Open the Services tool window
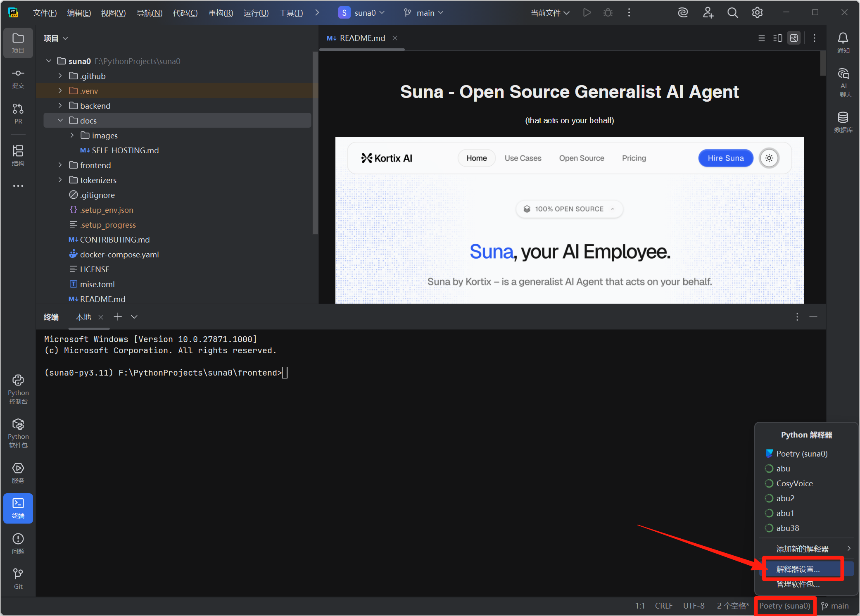The width and height of the screenshot is (860, 616). pyautogui.click(x=18, y=472)
